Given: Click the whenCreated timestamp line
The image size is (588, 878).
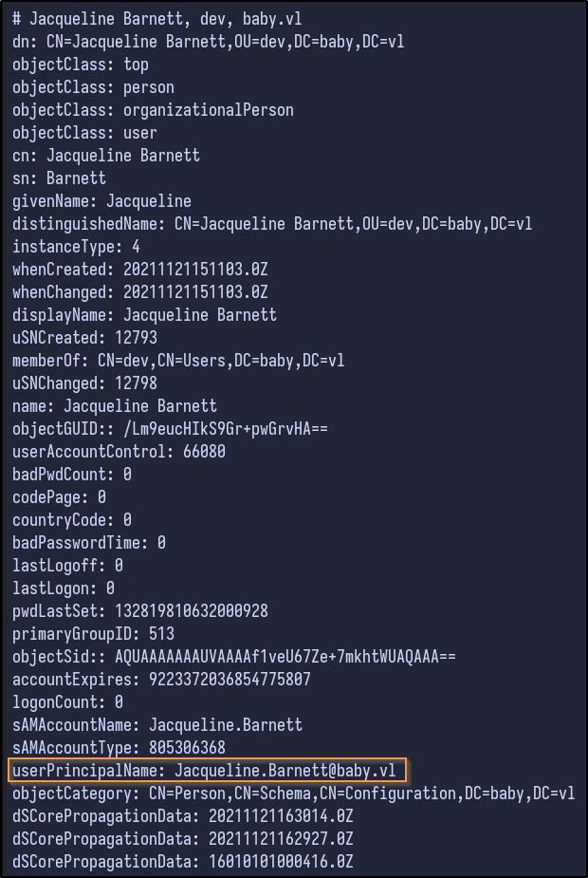Looking at the screenshot, I should pos(140,269).
